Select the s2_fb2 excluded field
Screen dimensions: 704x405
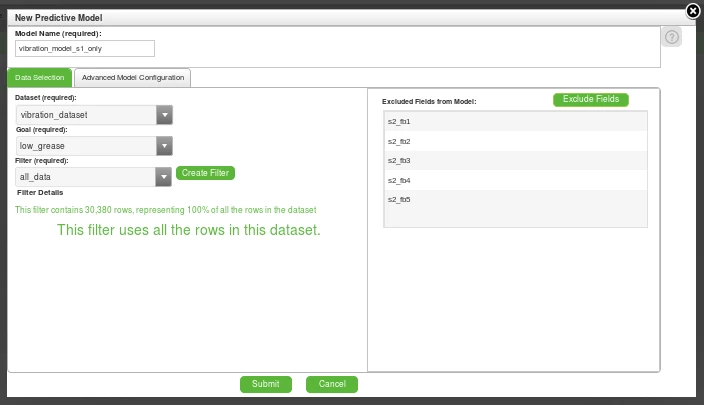coord(515,141)
